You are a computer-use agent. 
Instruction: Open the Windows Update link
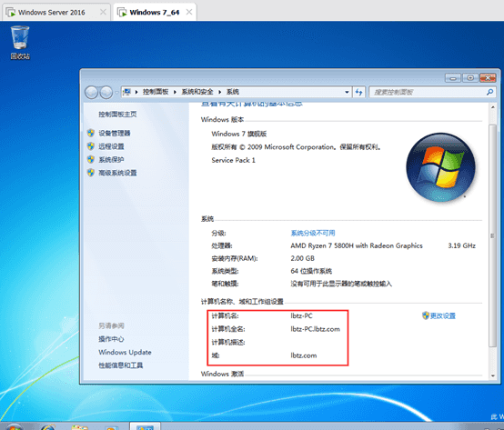(125, 353)
